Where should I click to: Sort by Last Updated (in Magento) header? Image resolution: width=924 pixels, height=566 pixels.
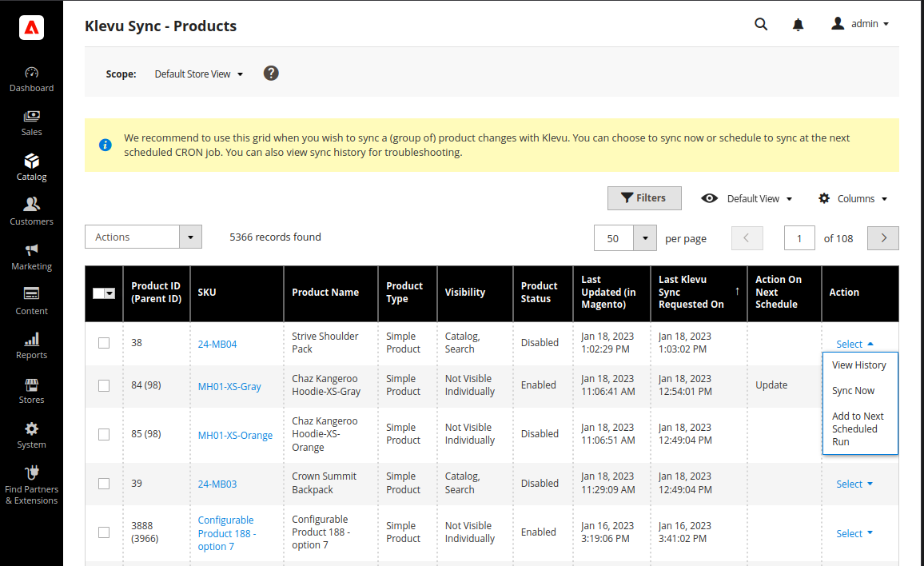pos(611,293)
